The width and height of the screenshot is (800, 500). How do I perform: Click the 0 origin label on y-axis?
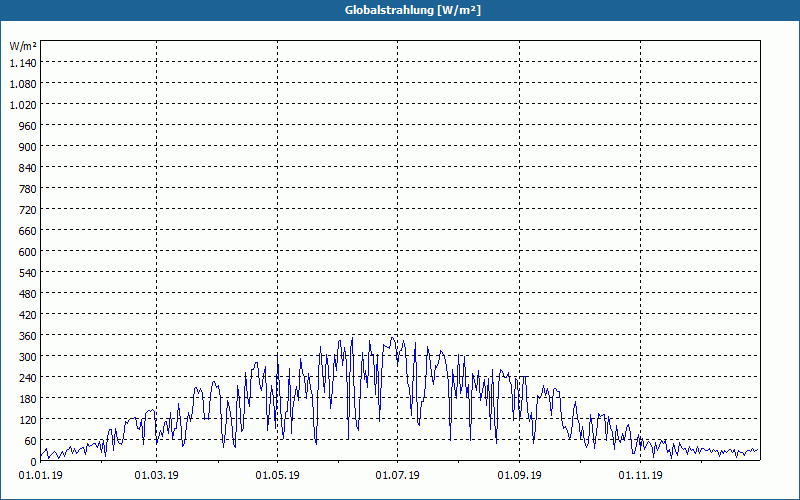point(34,462)
